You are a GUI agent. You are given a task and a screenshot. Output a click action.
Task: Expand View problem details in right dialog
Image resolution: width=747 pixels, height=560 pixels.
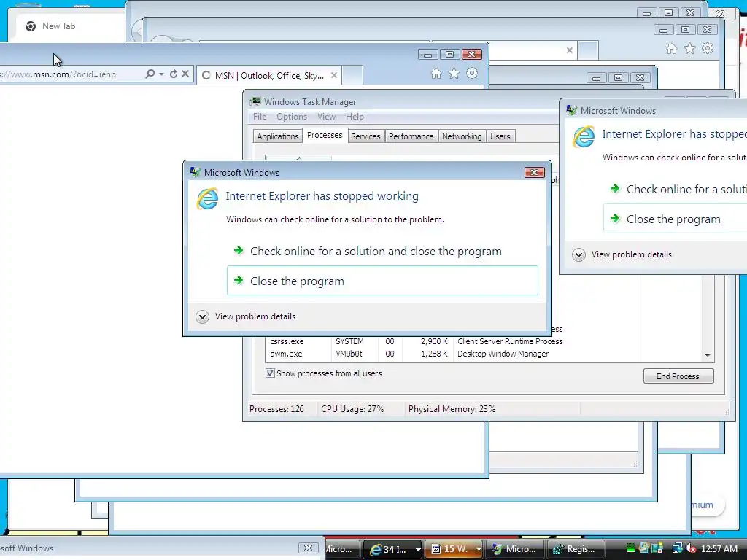click(623, 254)
